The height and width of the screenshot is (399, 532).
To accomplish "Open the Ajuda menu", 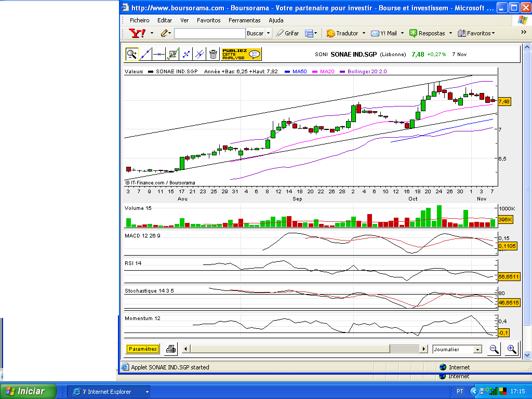I will point(276,20).
